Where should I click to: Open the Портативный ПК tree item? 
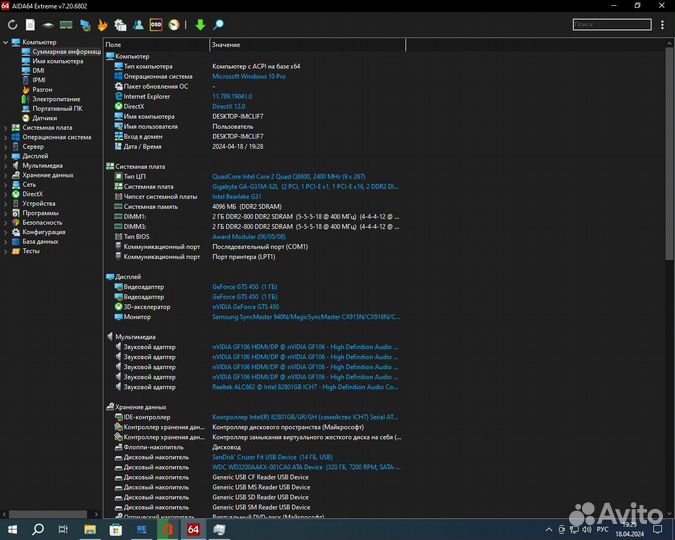coord(52,109)
